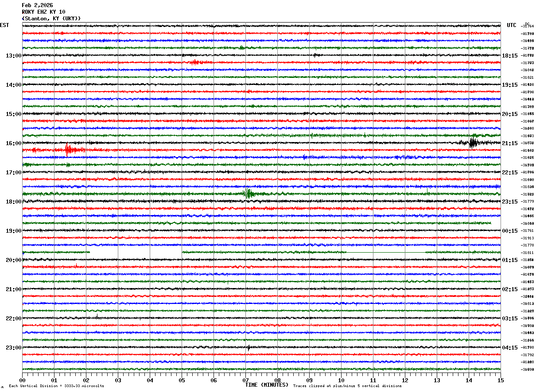Click the 21:15 UTC time label
This screenshot has height=392, width=536.
[x=510, y=143]
